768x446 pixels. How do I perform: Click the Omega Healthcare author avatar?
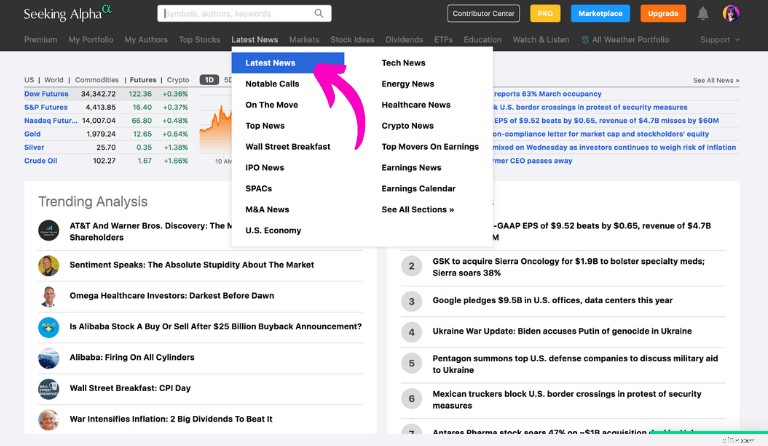click(48, 296)
